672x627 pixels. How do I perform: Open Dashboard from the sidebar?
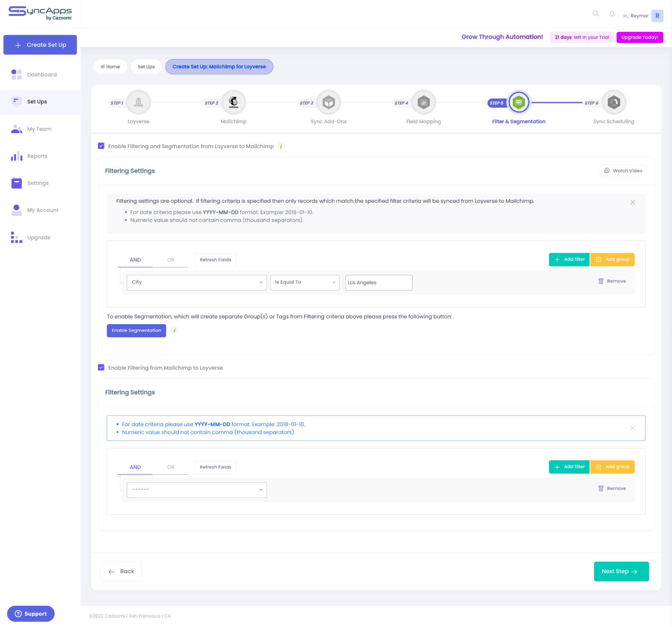point(40,74)
